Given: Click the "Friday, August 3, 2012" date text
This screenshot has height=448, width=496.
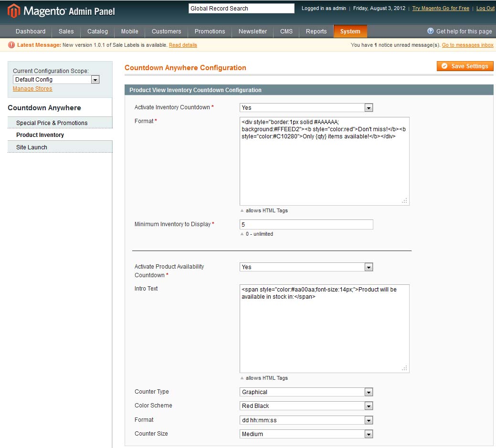Looking at the screenshot, I should [x=379, y=8].
